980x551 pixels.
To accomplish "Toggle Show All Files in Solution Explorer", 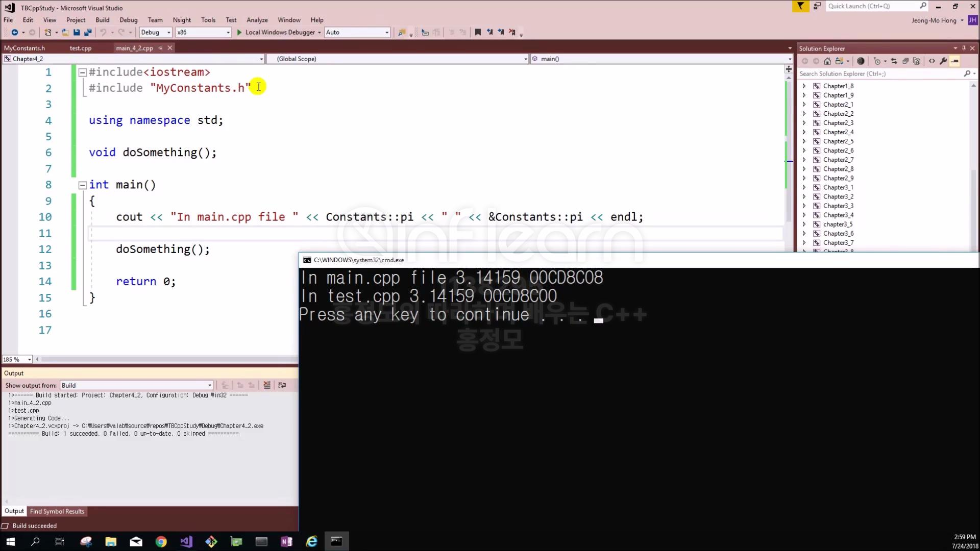I will (917, 61).
